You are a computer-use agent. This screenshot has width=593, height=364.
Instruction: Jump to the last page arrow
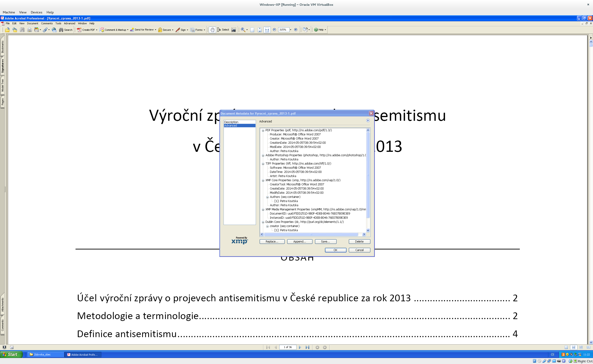307,347
